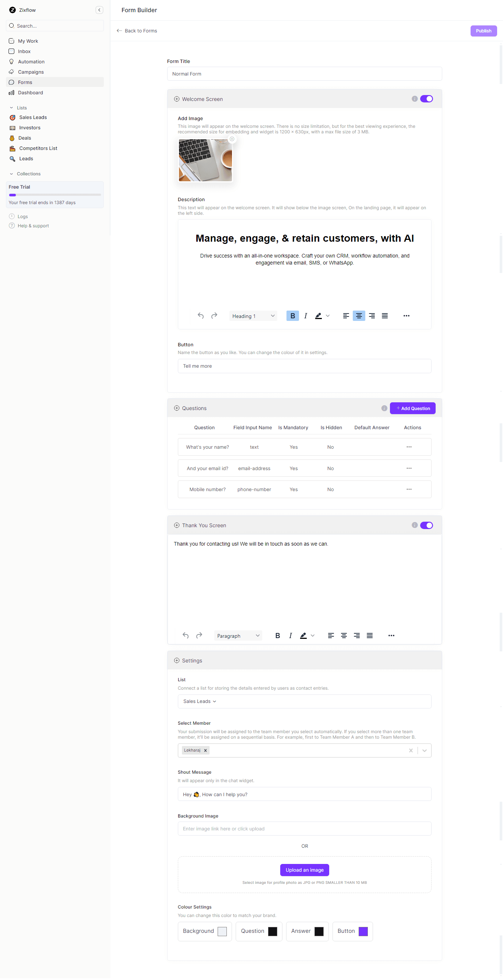Screen dimensions: 503x980
Task: Open the Thank You Screen info icon
Action: tap(415, 525)
